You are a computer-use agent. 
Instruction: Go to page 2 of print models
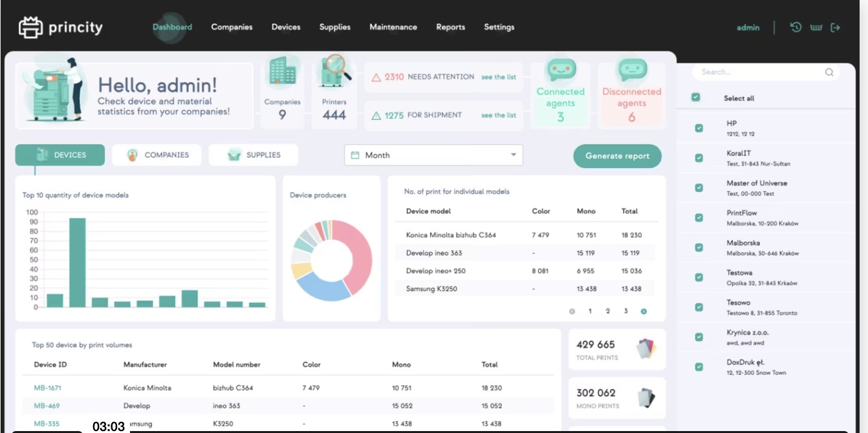pos(608,312)
